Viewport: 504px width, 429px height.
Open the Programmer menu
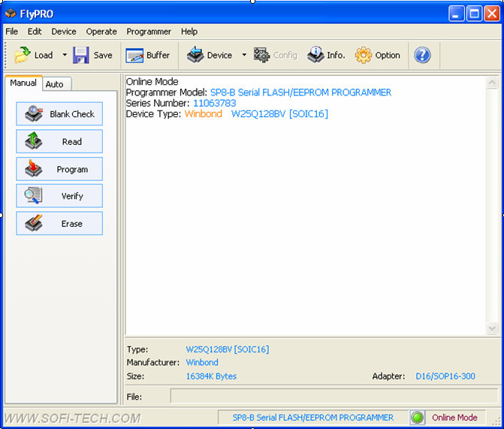(149, 32)
